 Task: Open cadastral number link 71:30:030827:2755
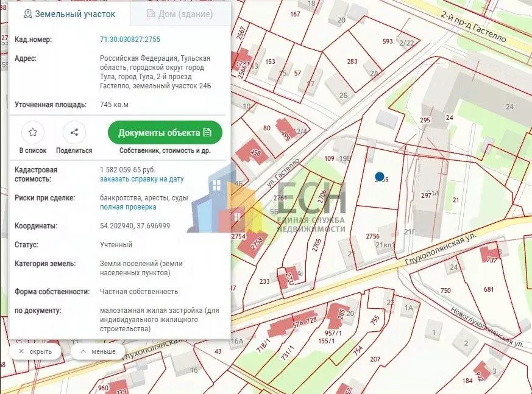130,40
